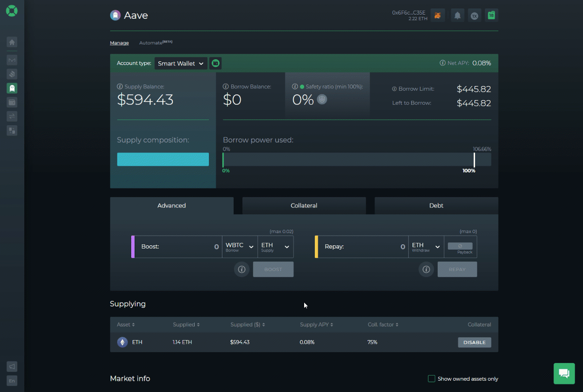583x392 pixels.
Task: Open the MakerDAO section in sidebar
Action: [x=12, y=60]
